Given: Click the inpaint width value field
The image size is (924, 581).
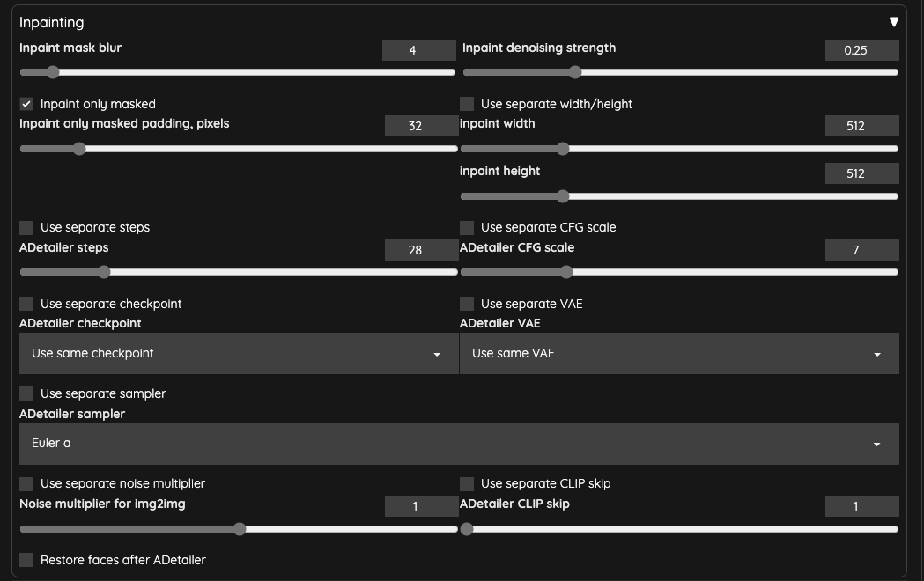Looking at the screenshot, I should tap(861, 126).
